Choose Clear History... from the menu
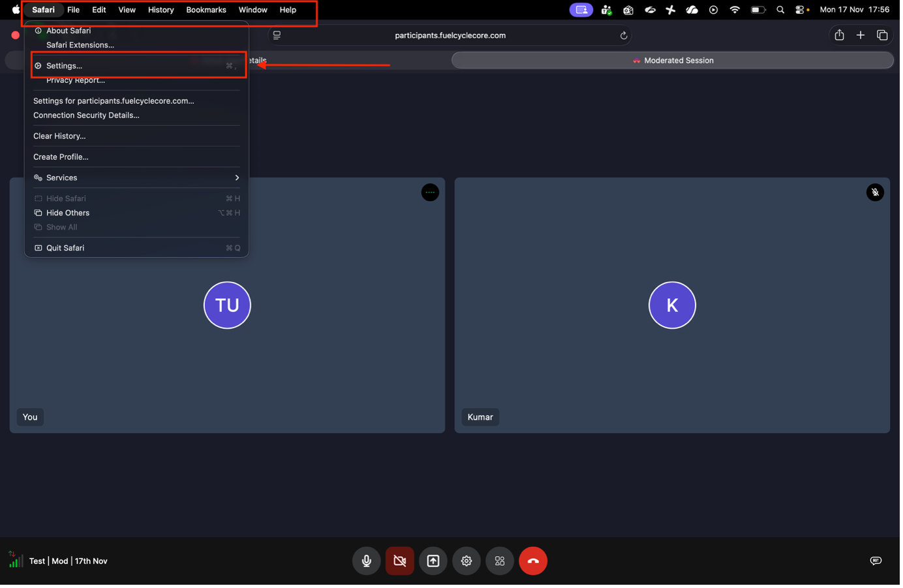Screen dimensions: 903x588 click(59, 136)
